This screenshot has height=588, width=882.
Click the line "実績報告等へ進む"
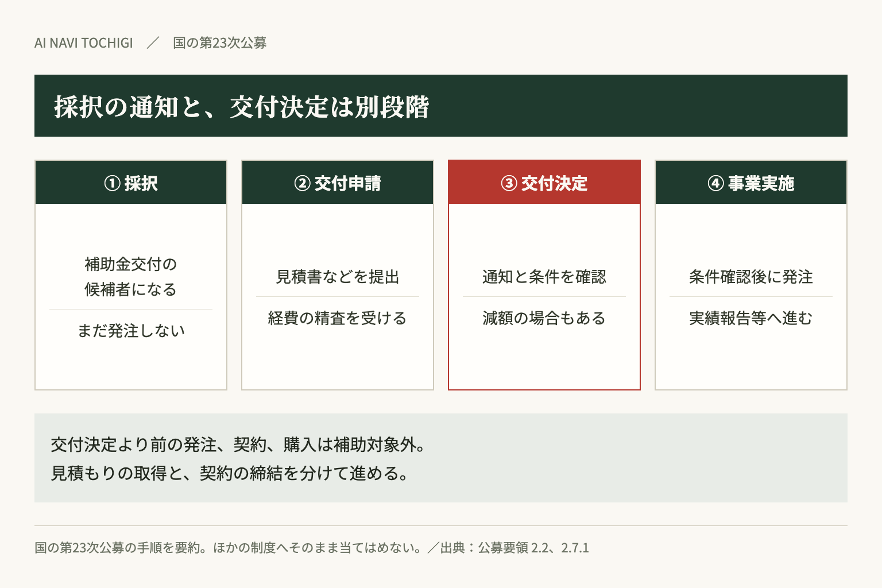[751, 318]
